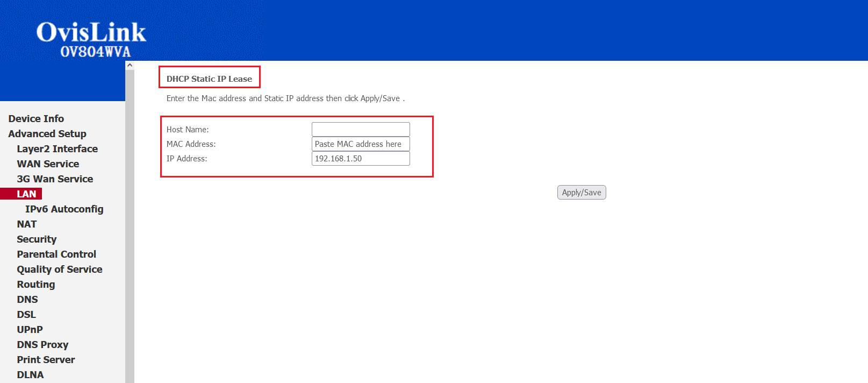The image size is (868, 383).
Task: Open the DLNA settings page
Action: pos(30,375)
